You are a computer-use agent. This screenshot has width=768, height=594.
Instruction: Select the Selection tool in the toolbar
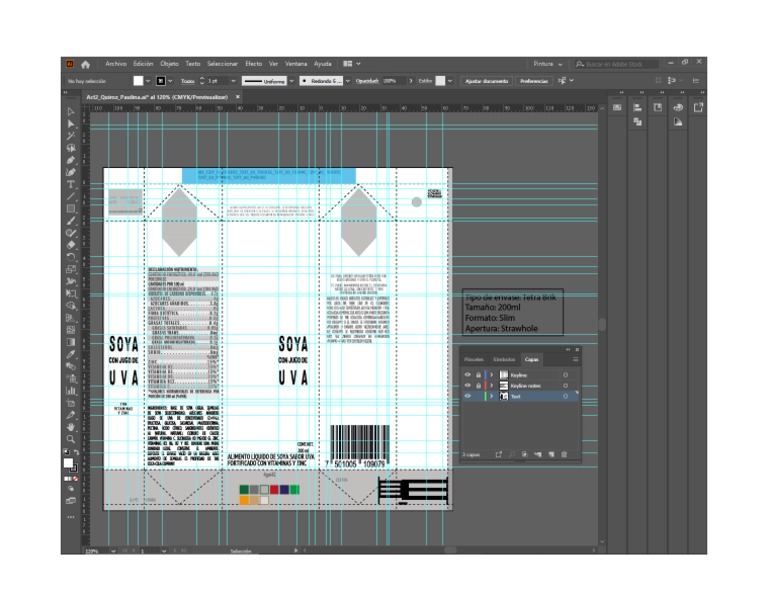coord(71,111)
